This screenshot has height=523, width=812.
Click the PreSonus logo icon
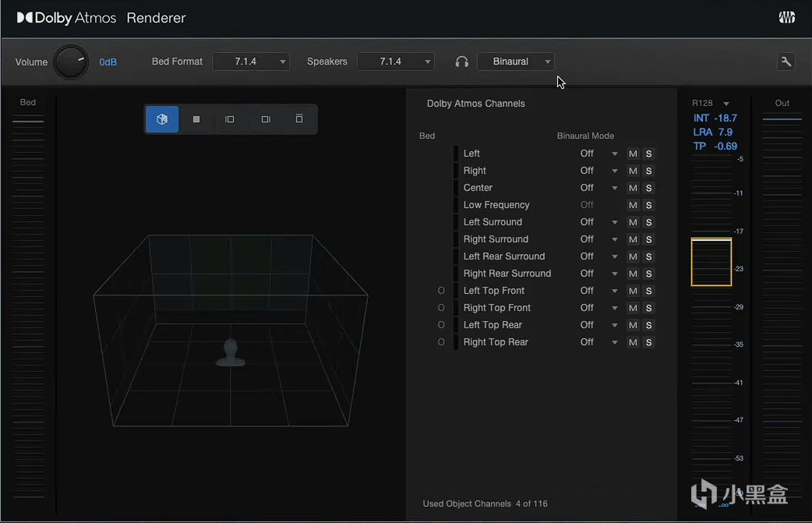click(x=786, y=18)
